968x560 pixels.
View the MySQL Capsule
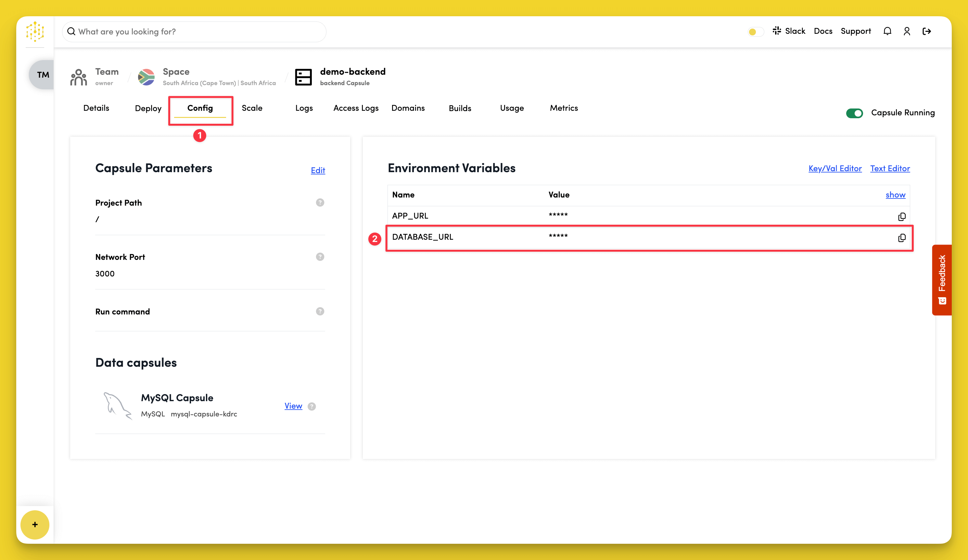[293, 406]
